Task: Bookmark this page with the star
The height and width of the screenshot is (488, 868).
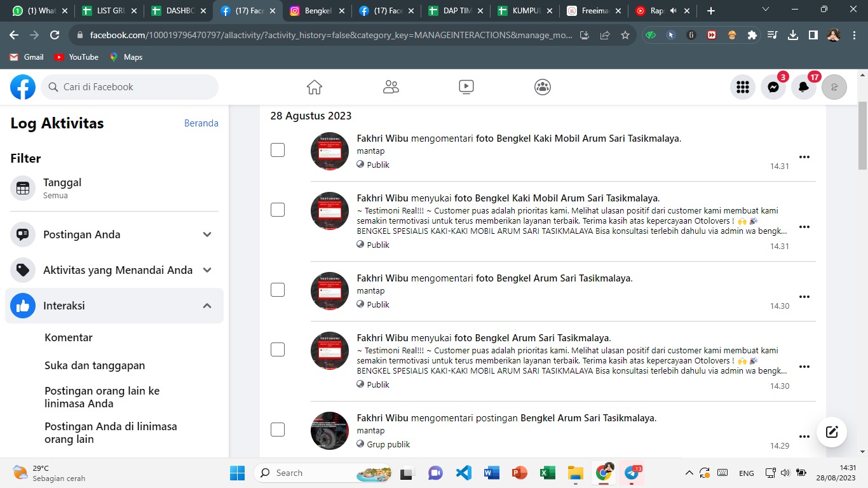Action: [x=625, y=36]
